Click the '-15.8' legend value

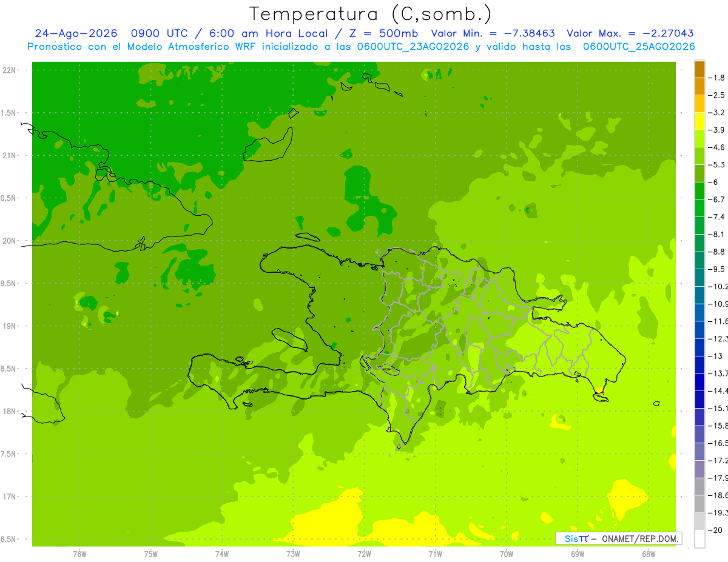pos(718,426)
